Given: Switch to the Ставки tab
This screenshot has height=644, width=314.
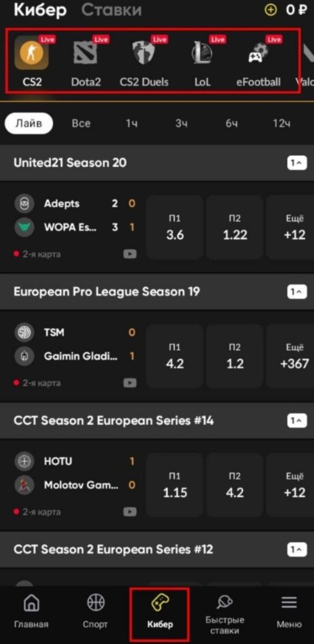Looking at the screenshot, I should (x=111, y=10).
